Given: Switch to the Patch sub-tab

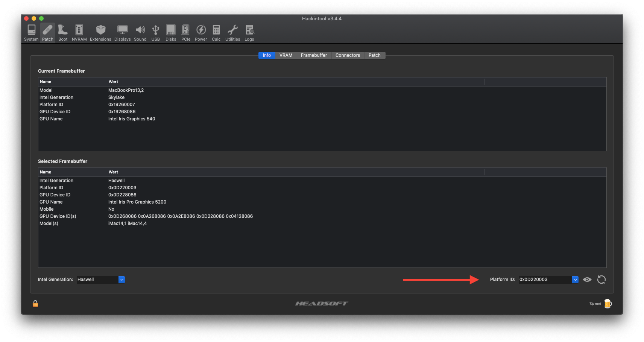Looking at the screenshot, I should [375, 55].
